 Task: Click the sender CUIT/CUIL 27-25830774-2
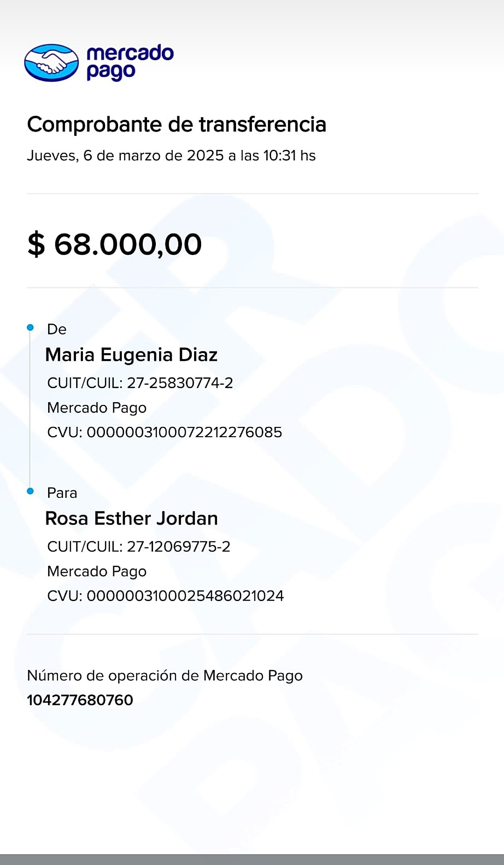pyautogui.click(x=140, y=383)
